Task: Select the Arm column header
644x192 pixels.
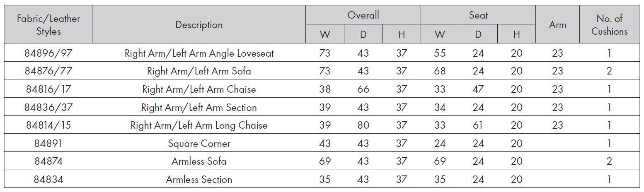Action: pyautogui.click(x=557, y=25)
